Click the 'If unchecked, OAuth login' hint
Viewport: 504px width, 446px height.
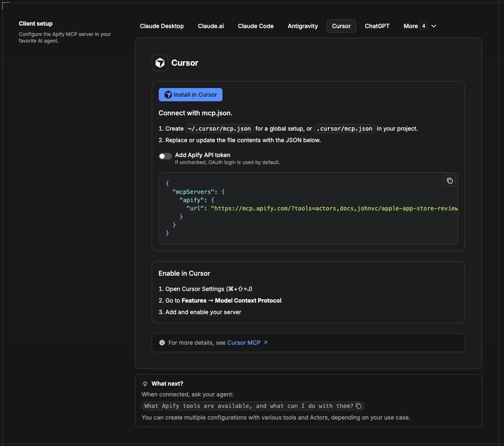tap(227, 162)
